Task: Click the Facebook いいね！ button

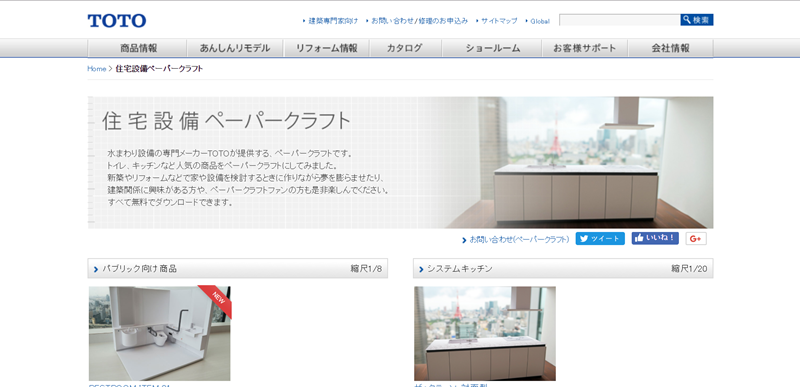Action: pos(655,238)
